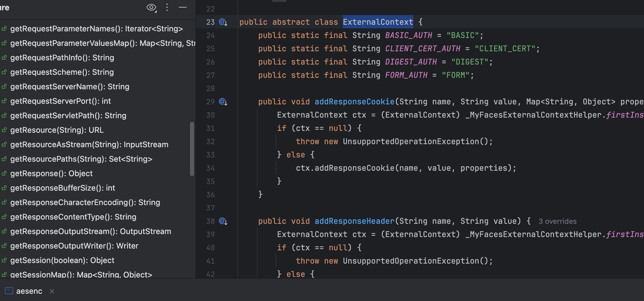644x301 pixels.
Task: Open the '3 overrides' inlay hint
Action: [x=557, y=221]
